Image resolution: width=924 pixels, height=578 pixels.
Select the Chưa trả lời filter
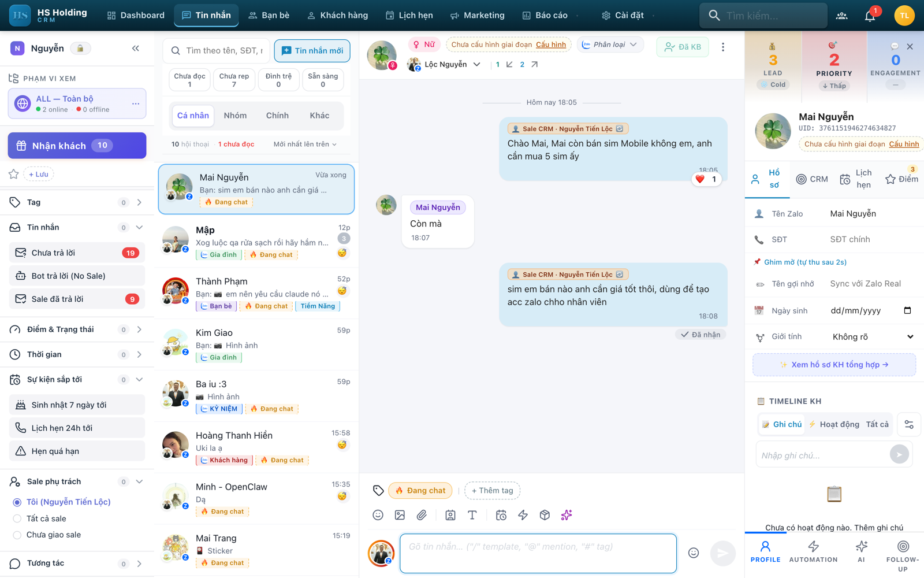pyautogui.click(x=77, y=253)
